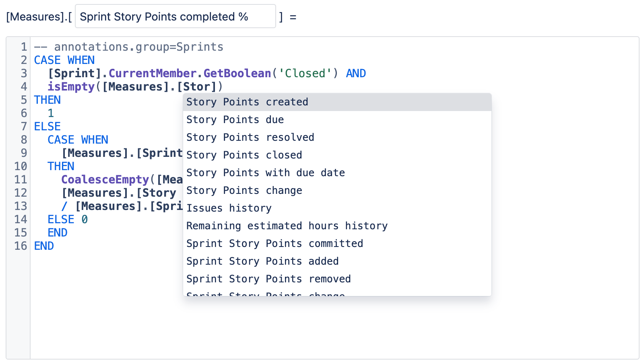Click line number 10 in gutter
Image resolution: width=644 pixels, height=362 pixels.
(21, 167)
